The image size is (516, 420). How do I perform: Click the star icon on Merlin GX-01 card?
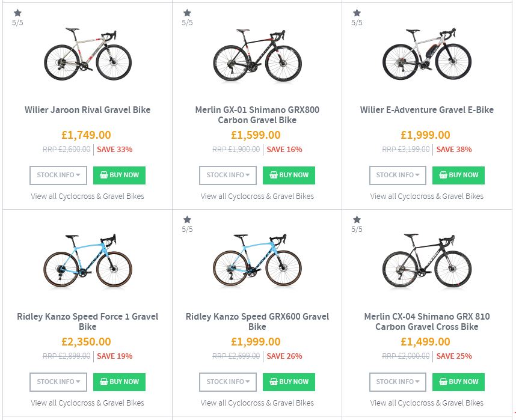pyautogui.click(x=187, y=13)
